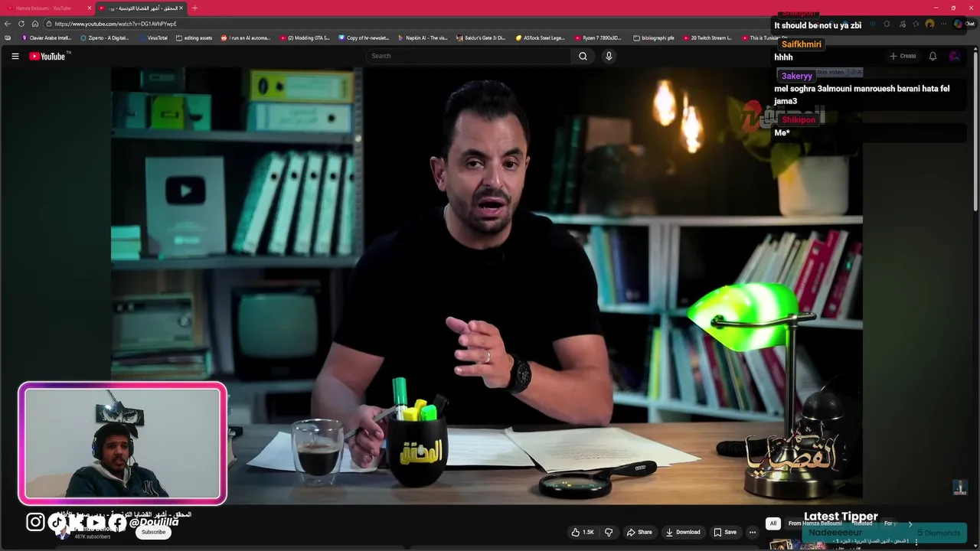Viewport: 980px width, 551px height.
Task: Go back in browser history
Action: coord(8,24)
